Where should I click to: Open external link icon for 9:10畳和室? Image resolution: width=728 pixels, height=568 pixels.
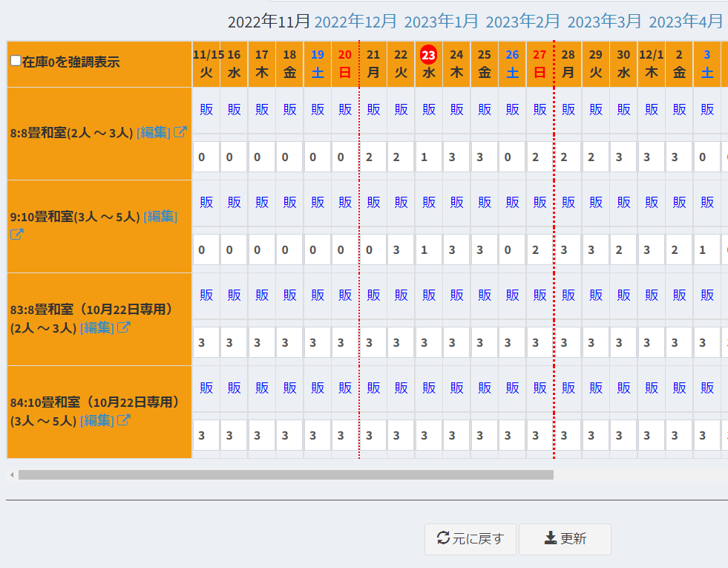click(17, 235)
